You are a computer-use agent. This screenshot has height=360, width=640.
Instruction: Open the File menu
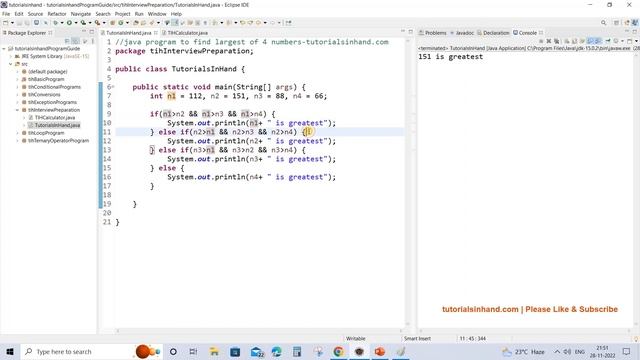(6, 14)
